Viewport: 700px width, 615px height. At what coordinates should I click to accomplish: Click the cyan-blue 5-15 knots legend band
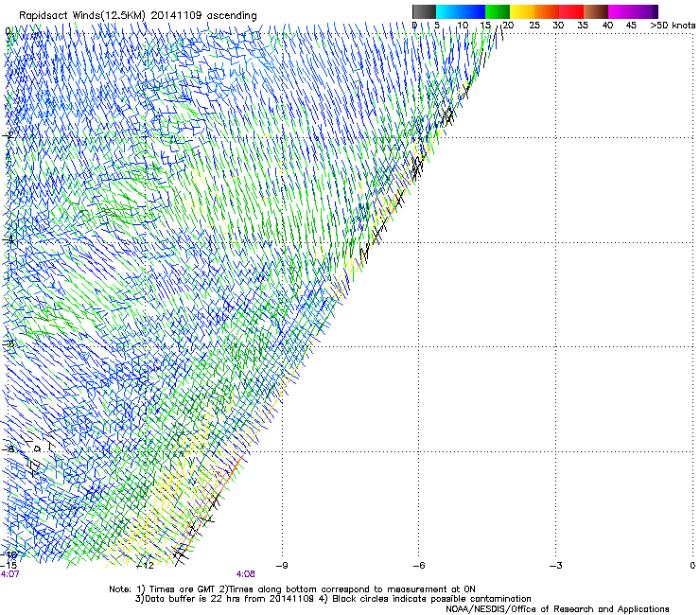(461, 11)
